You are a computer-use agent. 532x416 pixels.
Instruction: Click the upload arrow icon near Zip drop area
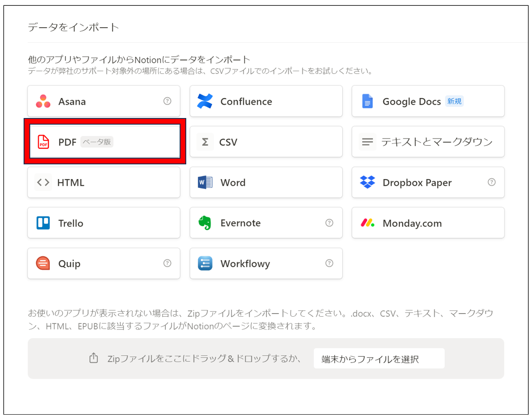pos(94,358)
